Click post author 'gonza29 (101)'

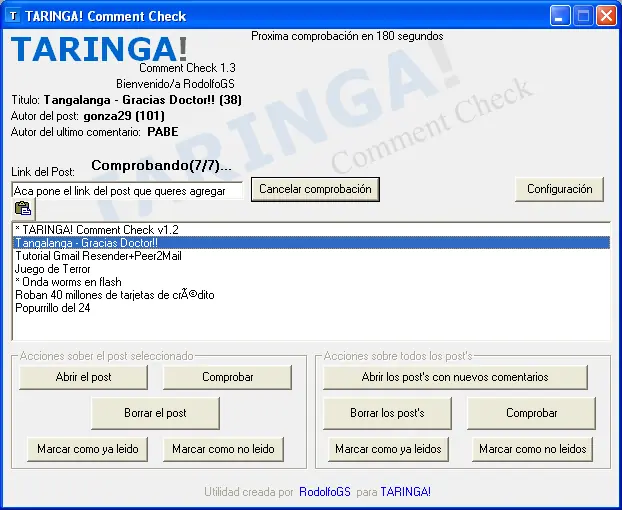tap(124, 116)
